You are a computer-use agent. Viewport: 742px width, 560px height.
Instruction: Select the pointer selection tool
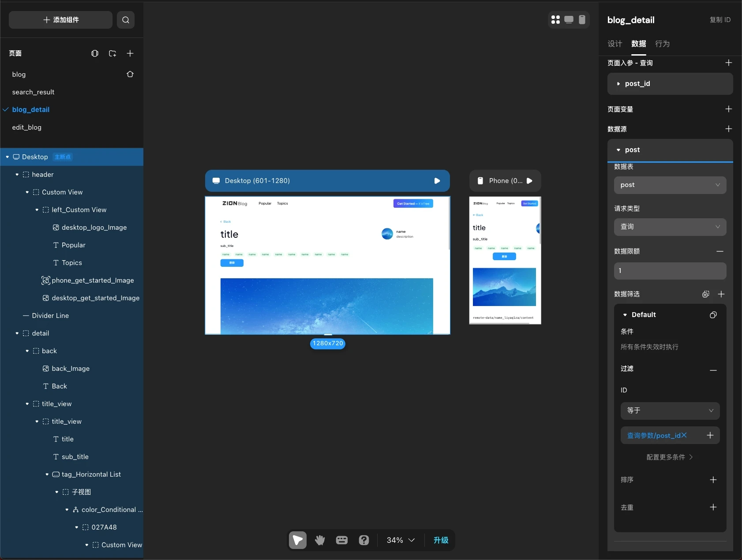298,540
